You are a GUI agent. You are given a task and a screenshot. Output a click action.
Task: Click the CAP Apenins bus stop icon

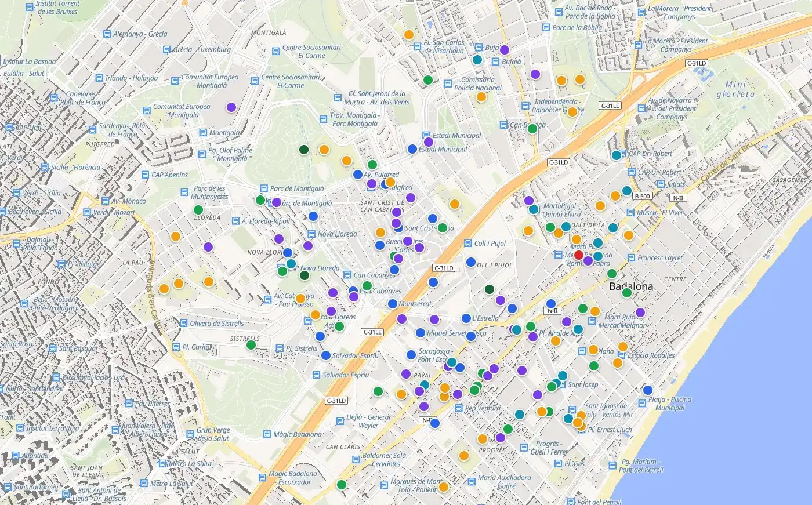[x=145, y=175]
